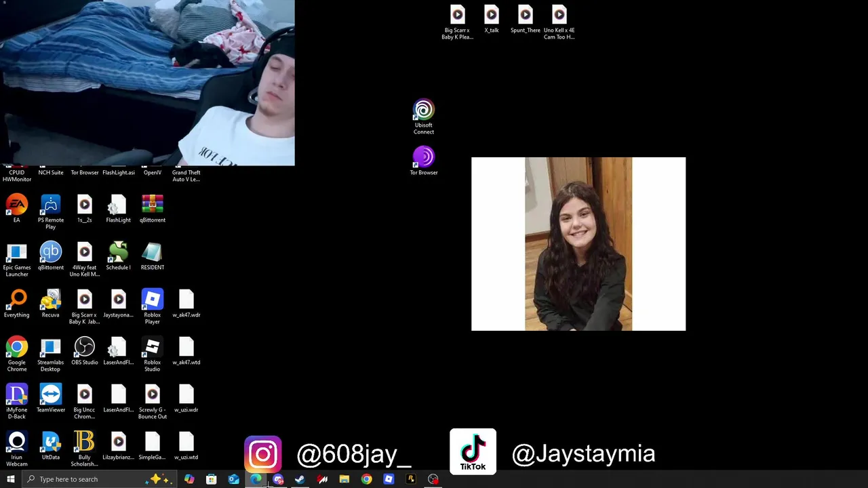
Task: Open Outlook from the taskbar
Action: [234, 479]
